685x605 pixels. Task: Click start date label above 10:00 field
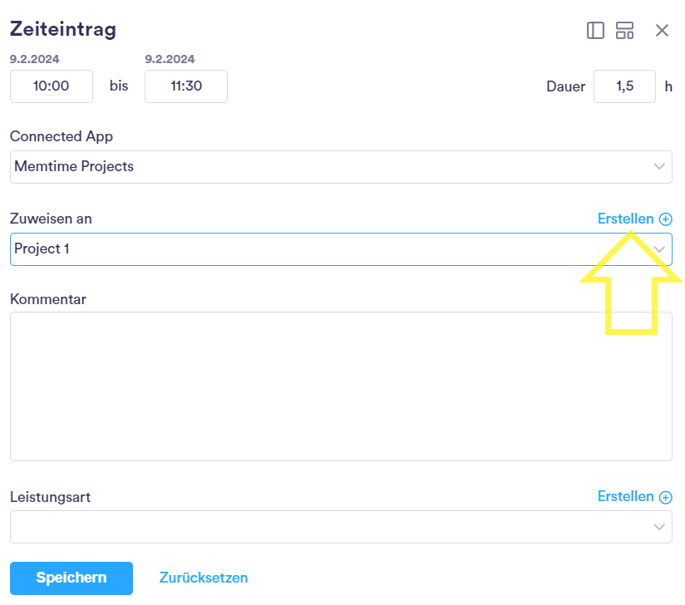click(x=35, y=59)
